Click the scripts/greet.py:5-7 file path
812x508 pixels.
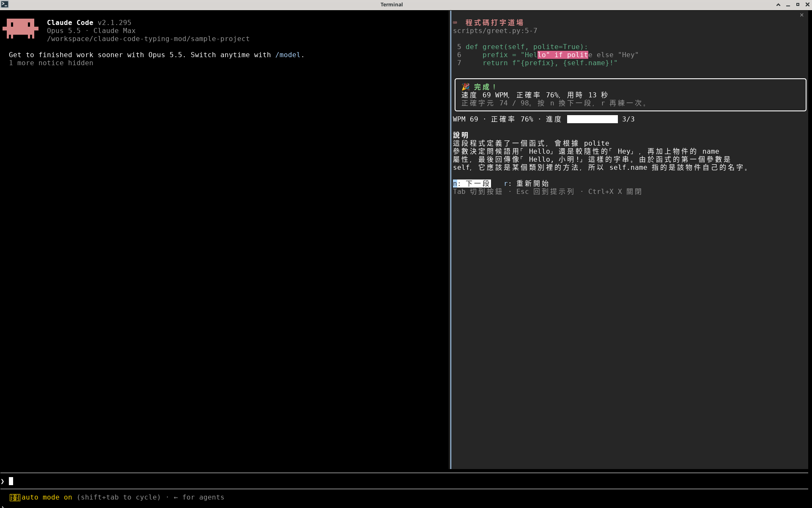tap(495, 30)
